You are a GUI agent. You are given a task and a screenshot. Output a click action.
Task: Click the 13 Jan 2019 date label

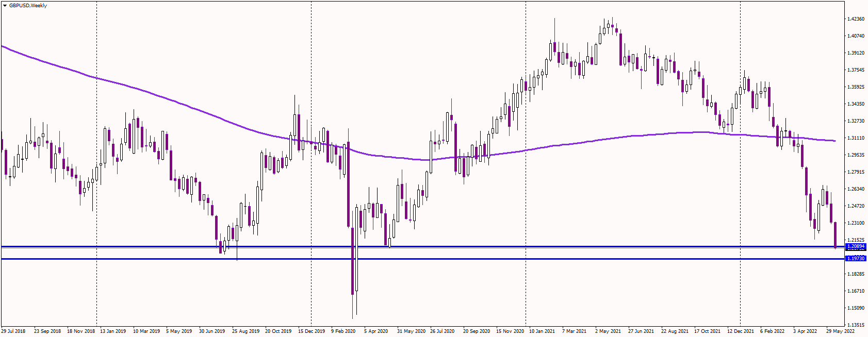113,331
